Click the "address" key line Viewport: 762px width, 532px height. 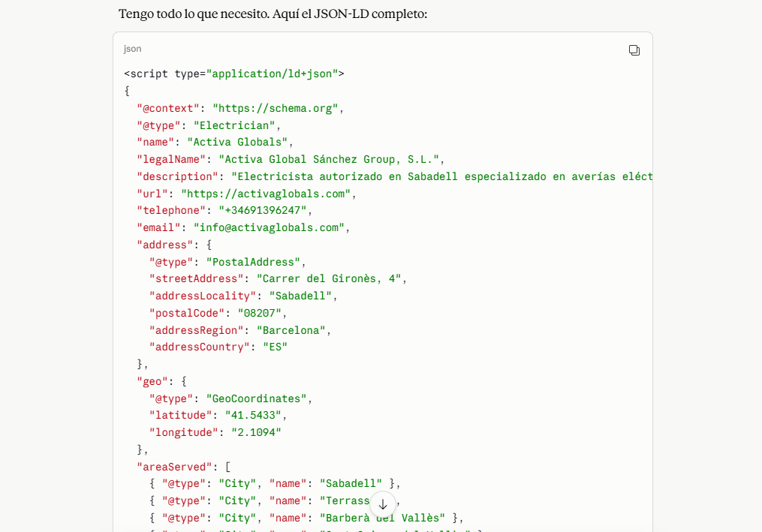click(174, 245)
